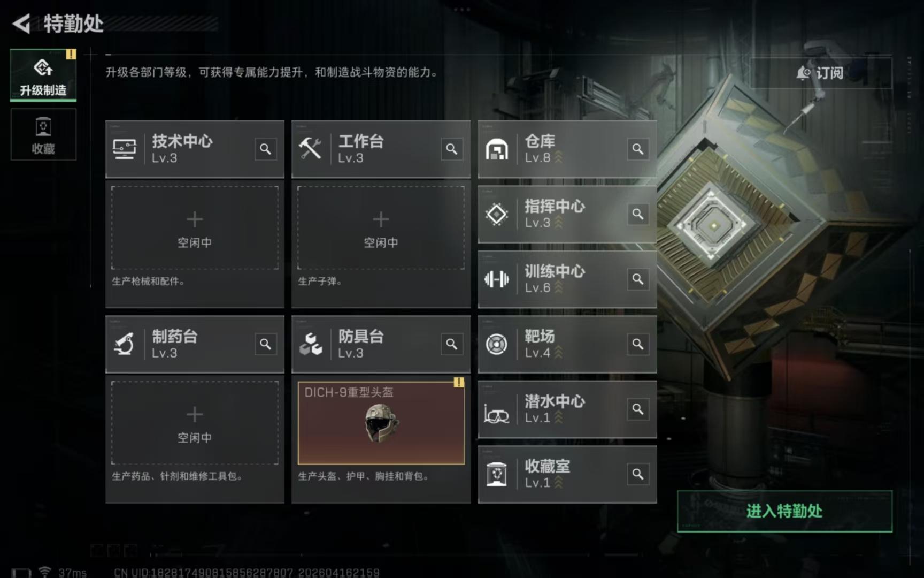924x578 pixels.
Task: Click the 进入特勤处 button
Action: click(x=784, y=511)
